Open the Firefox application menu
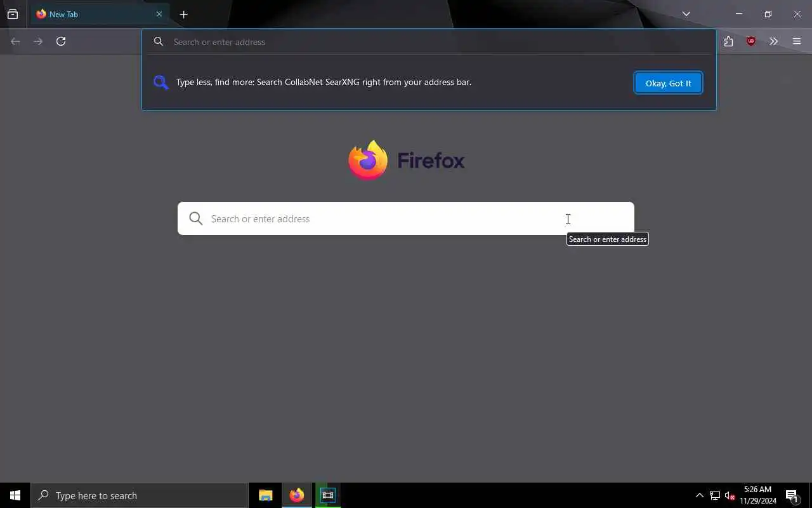 [797, 41]
